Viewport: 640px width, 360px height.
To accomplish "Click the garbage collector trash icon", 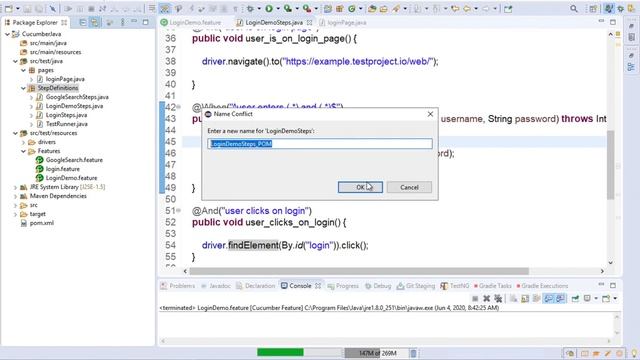I will 413,353.
